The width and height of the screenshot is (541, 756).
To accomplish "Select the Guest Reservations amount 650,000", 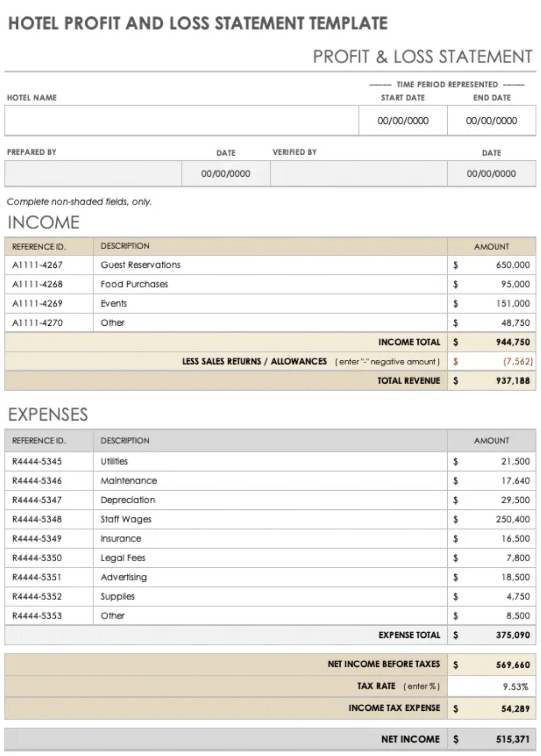I will pos(512,265).
